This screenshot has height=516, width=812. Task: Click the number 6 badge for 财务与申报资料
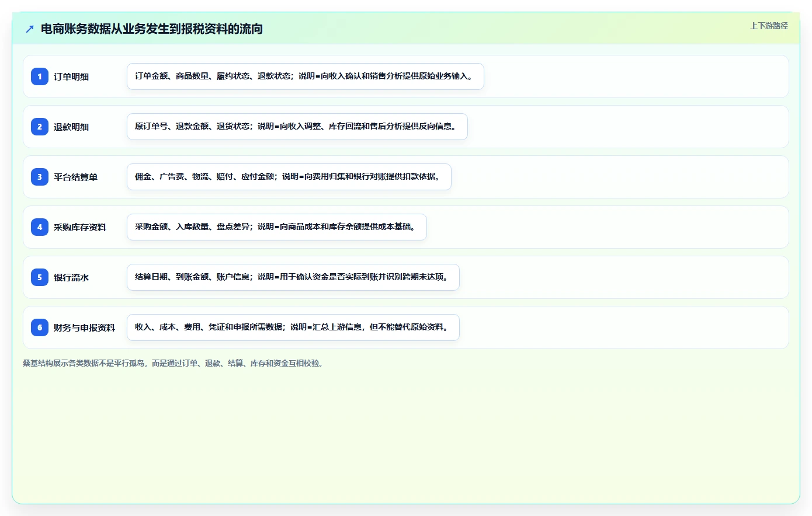point(40,327)
